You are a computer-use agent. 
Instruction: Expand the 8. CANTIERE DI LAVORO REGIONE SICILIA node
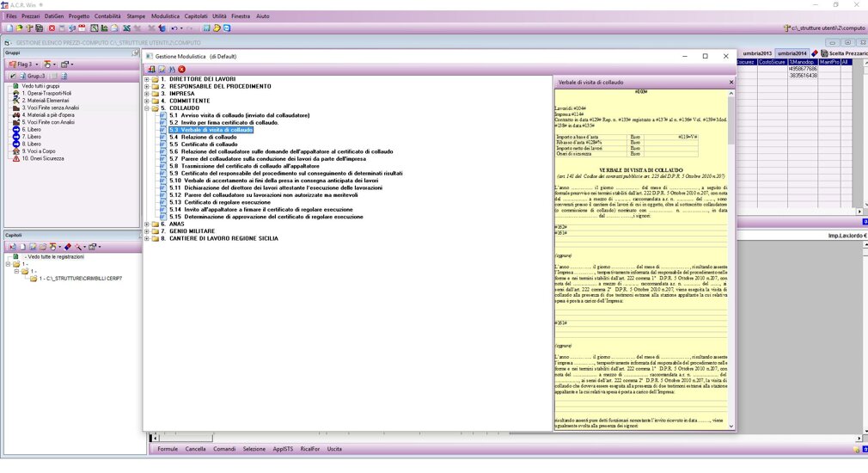pos(147,239)
